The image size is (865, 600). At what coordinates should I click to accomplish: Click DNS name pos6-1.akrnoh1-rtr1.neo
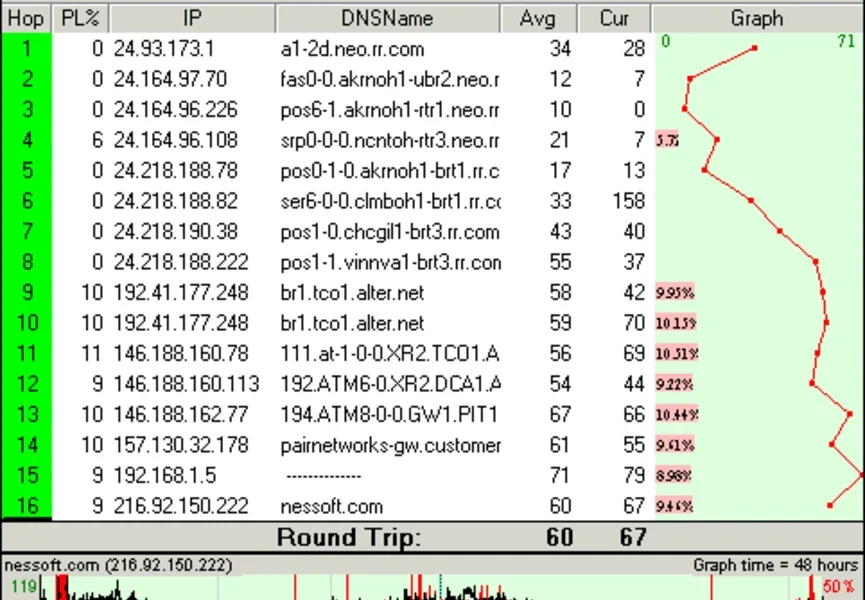point(389,110)
